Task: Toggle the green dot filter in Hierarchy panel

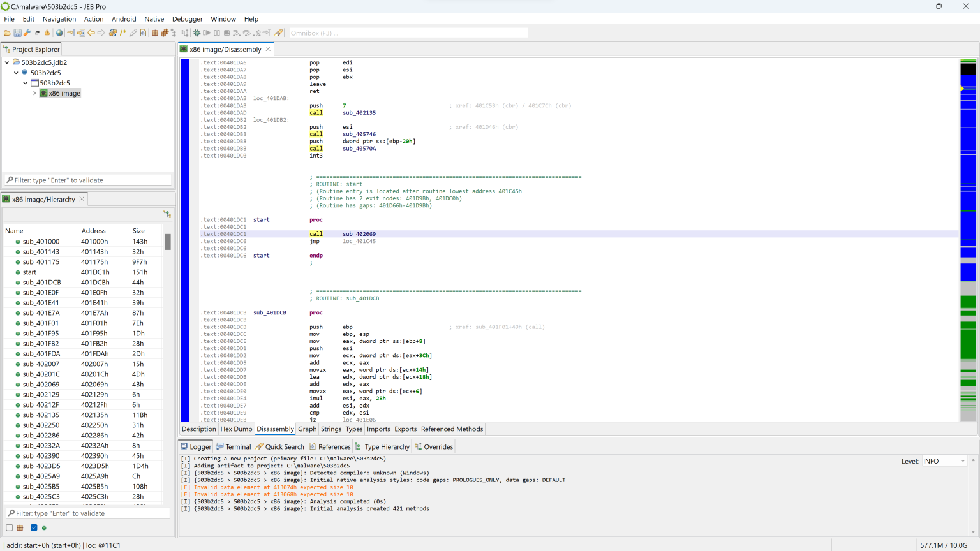Action: coord(45,527)
